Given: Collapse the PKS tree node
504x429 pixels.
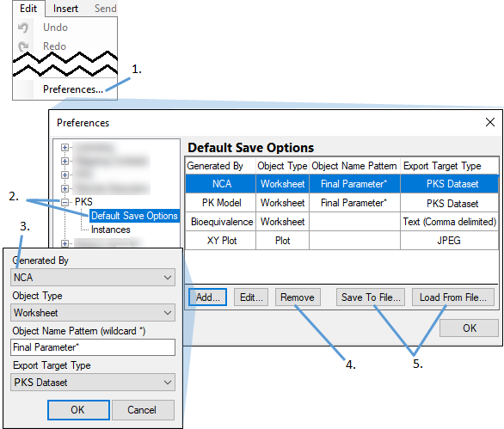Looking at the screenshot, I should tap(65, 202).
